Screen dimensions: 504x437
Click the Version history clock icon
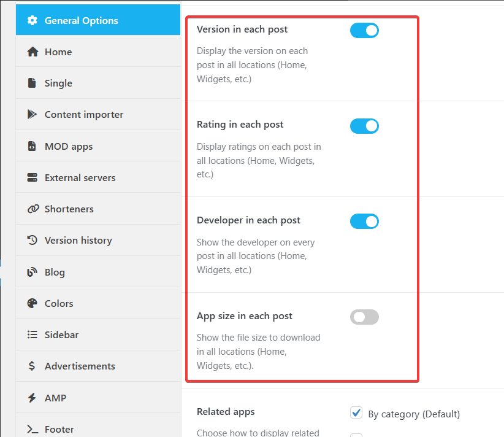[32, 241]
